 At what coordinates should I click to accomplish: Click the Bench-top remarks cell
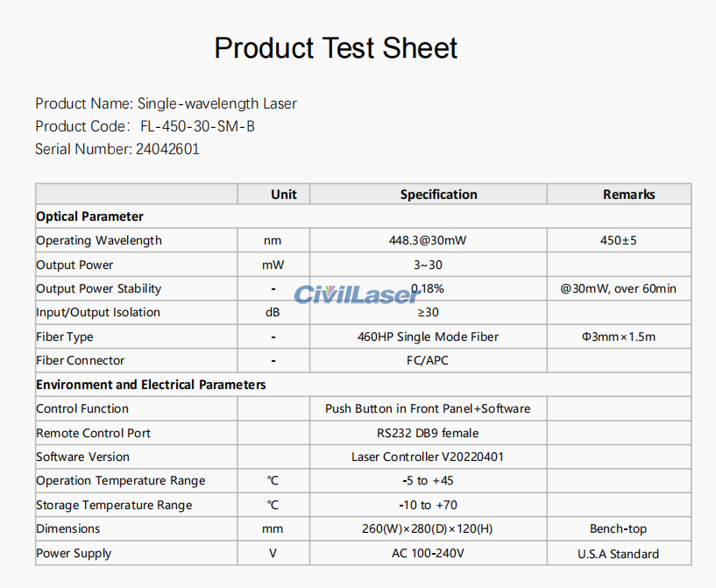tap(618, 528)
